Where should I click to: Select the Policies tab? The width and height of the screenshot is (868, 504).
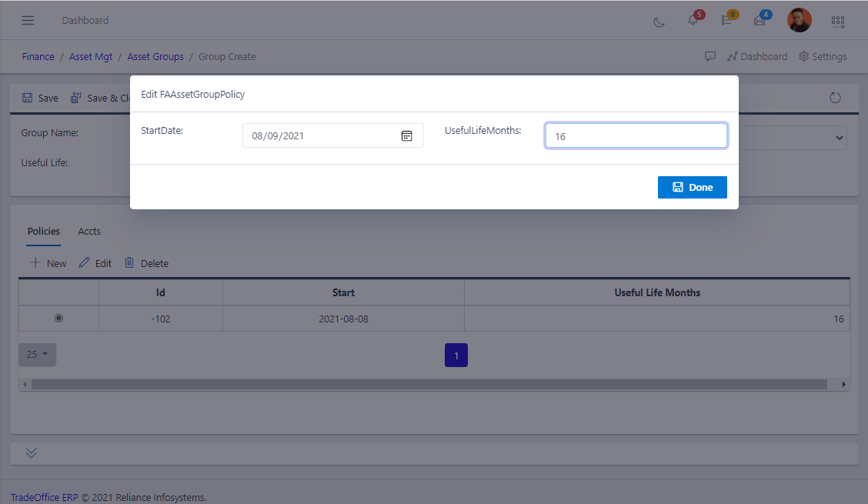point(44,231)
